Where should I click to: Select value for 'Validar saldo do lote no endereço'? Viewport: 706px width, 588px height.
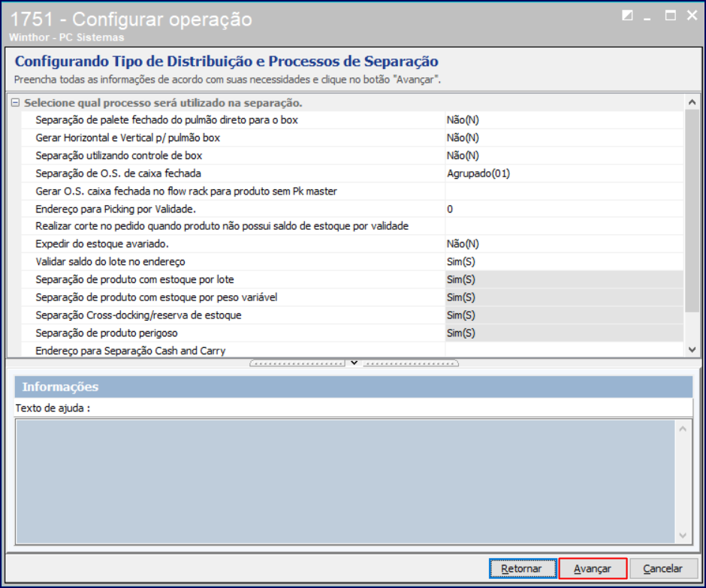(x=564, y=261)
